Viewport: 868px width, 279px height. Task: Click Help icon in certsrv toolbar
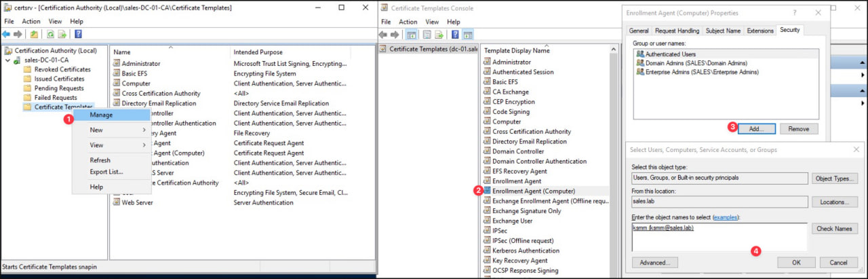click(x=79, y=34)
